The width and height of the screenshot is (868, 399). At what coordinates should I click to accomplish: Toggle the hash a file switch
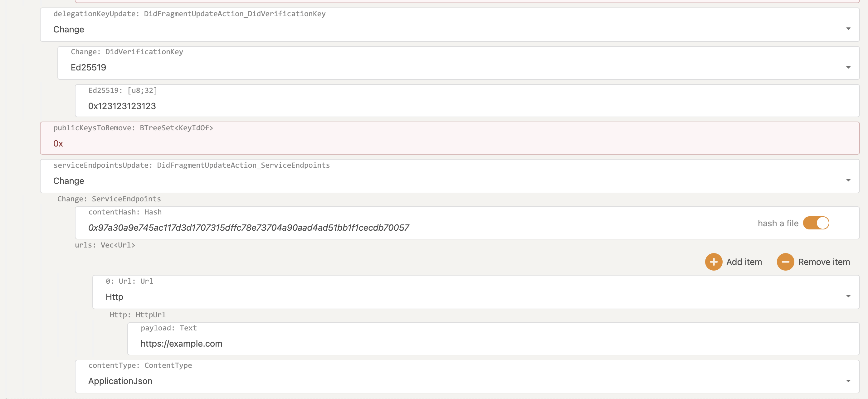pyautogui.click(x=816, y=223)
